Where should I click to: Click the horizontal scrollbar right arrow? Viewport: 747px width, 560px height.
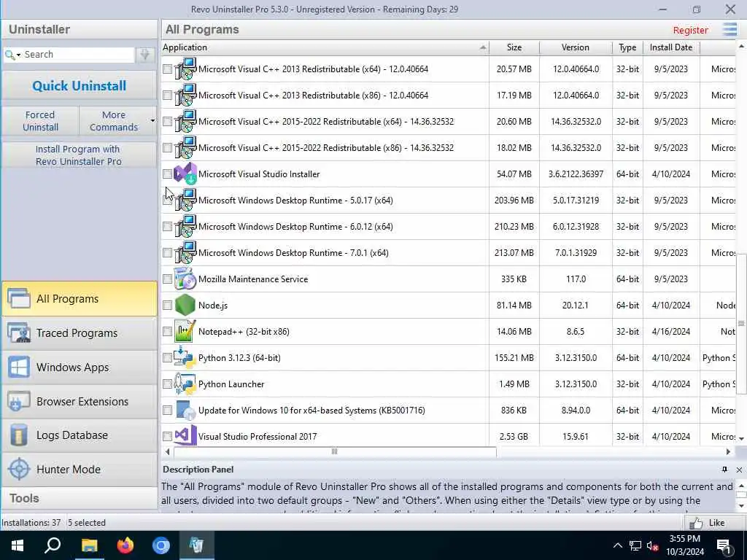728,451
